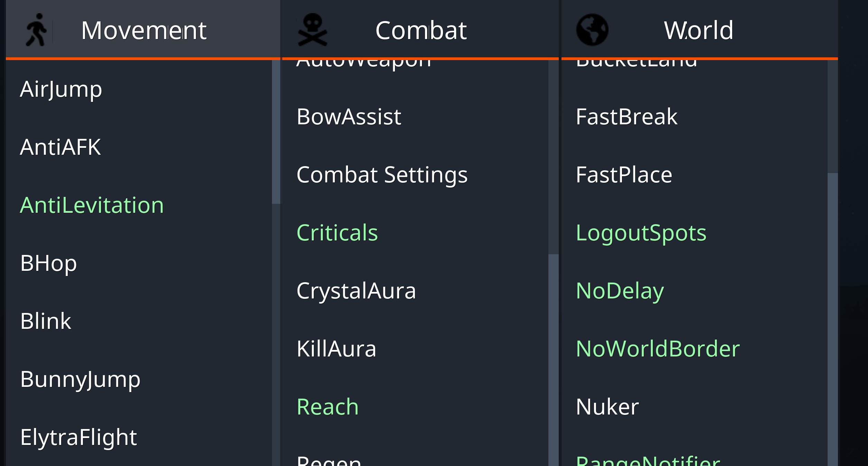
Task: Toggle the NoWorldBorder module off
Action: 695,349
